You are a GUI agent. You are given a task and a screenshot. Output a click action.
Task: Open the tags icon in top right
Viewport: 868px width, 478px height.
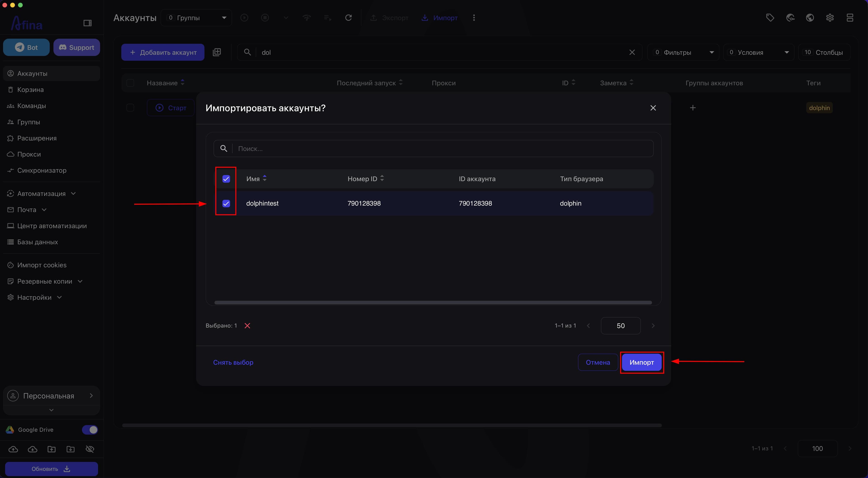tap(770, 18)
